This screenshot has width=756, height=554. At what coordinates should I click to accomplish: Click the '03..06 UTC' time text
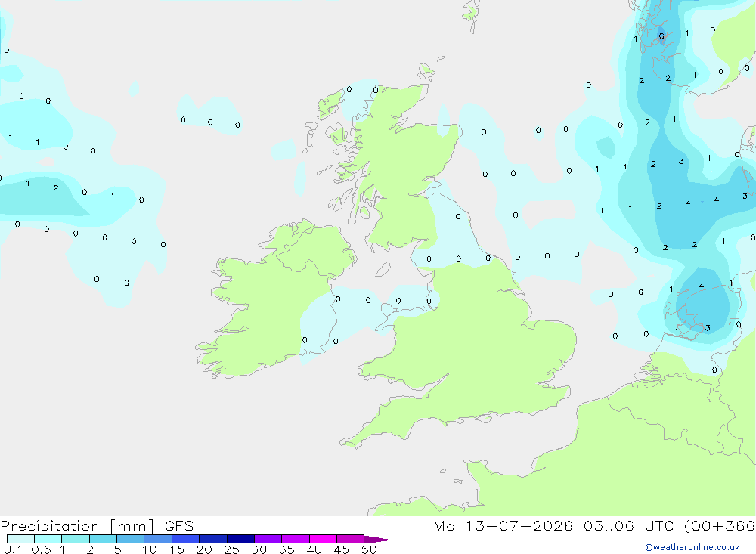[x=629, y=526]
